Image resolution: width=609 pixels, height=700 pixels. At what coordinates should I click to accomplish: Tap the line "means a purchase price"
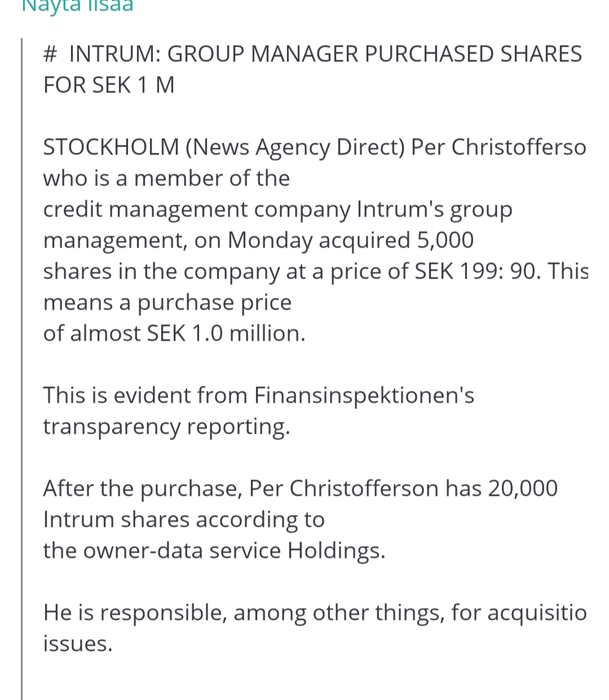(x=167, y=302)
